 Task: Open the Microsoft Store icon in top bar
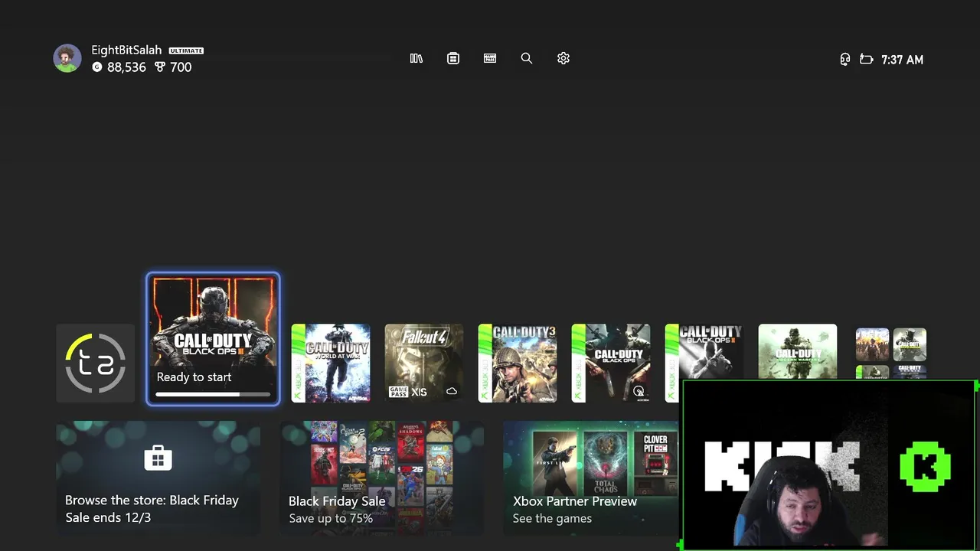click(453, 58)
